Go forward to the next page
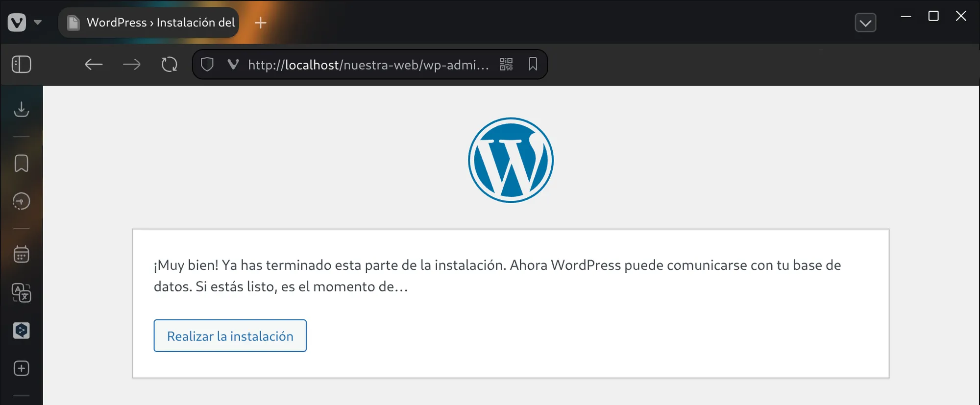Image resolution: width=980 pixels, height=405 pixels. point(131,65)
